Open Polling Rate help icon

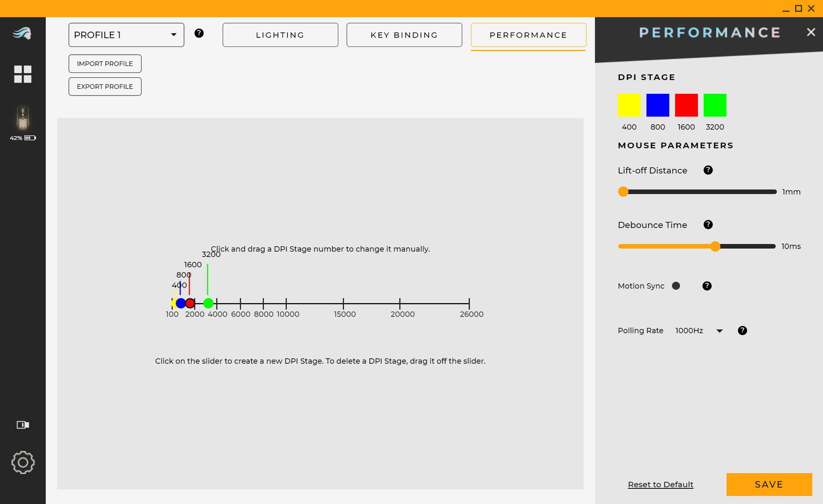tap(742, 330)
